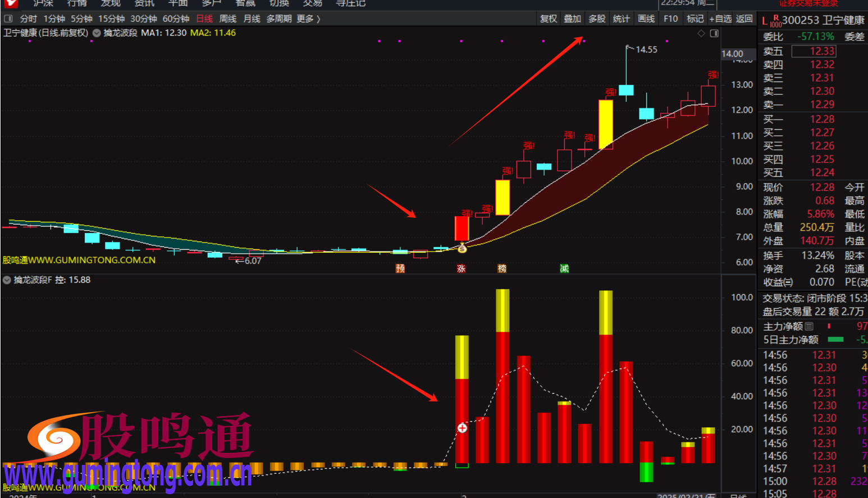Click the +自选 add to watchlist button

tap(720, 19)
